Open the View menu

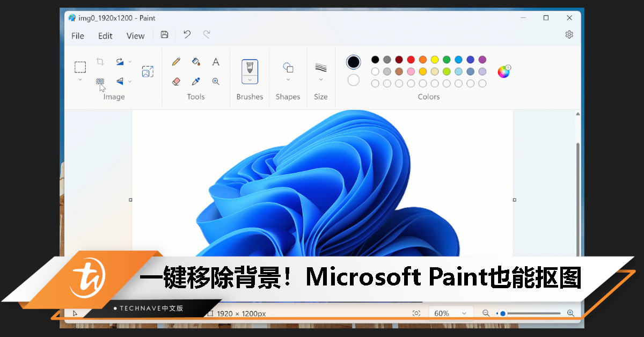(135, 36)
